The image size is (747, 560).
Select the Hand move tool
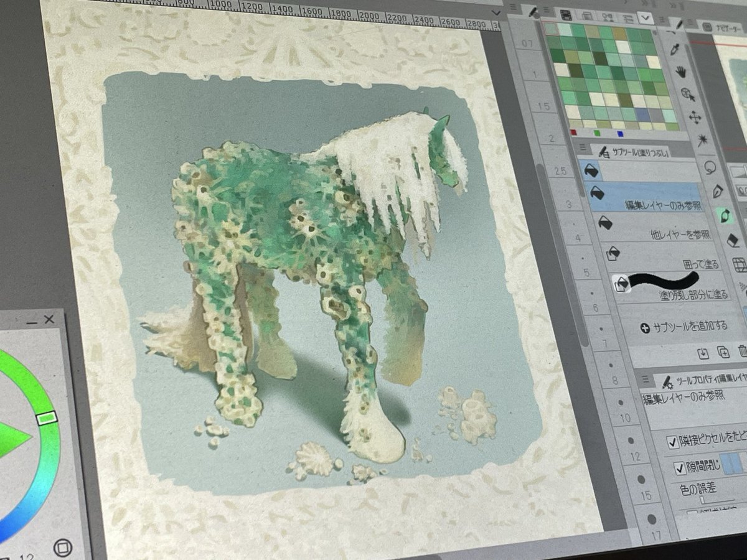(681, 70)
